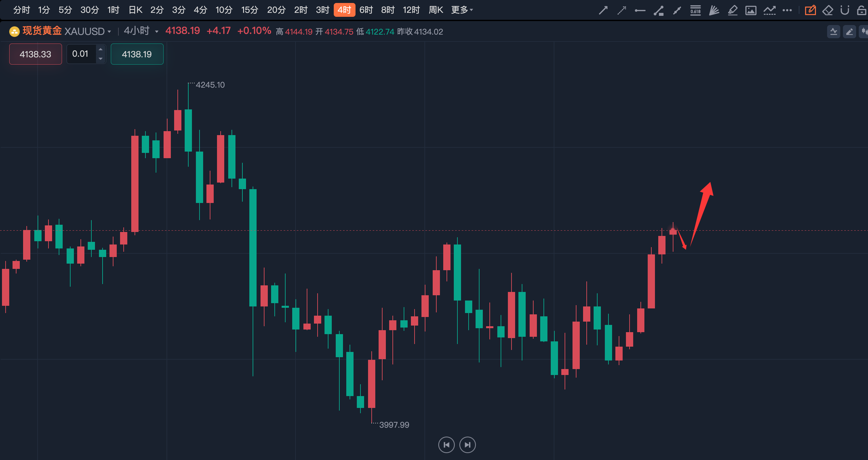This screenshot has height=460, width=868.
Task: Click the red 4138.33 sell price button
Action: point(35,54)
